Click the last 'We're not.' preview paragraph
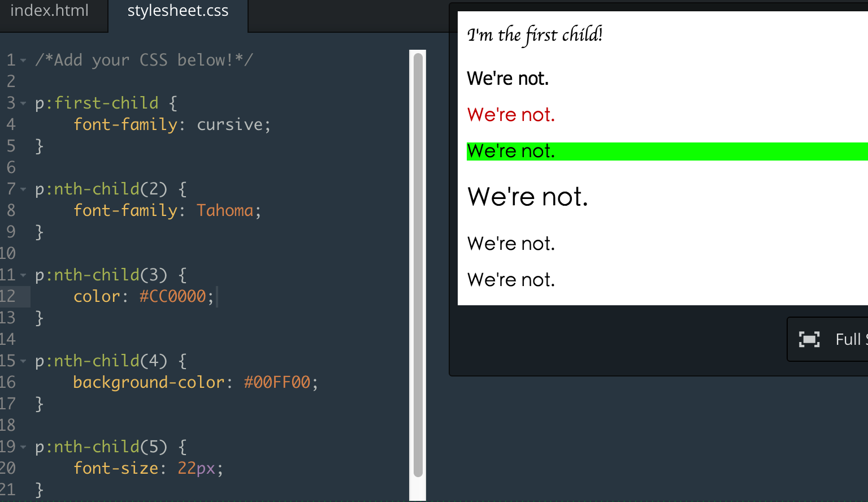 pyautogui.click(x=511, y=280)
